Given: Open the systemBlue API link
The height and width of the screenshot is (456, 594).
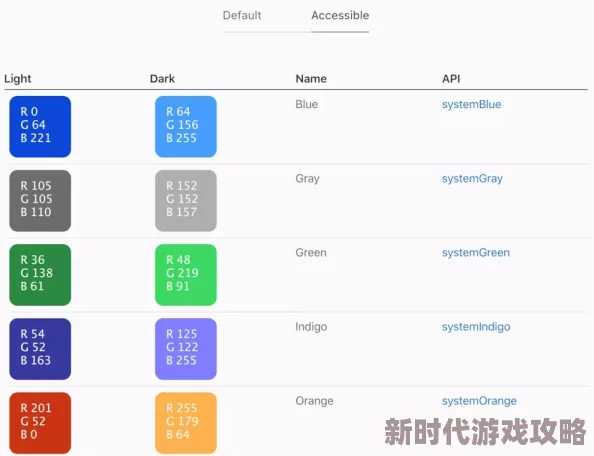Looking at the screenshot, I should point(471,105).
